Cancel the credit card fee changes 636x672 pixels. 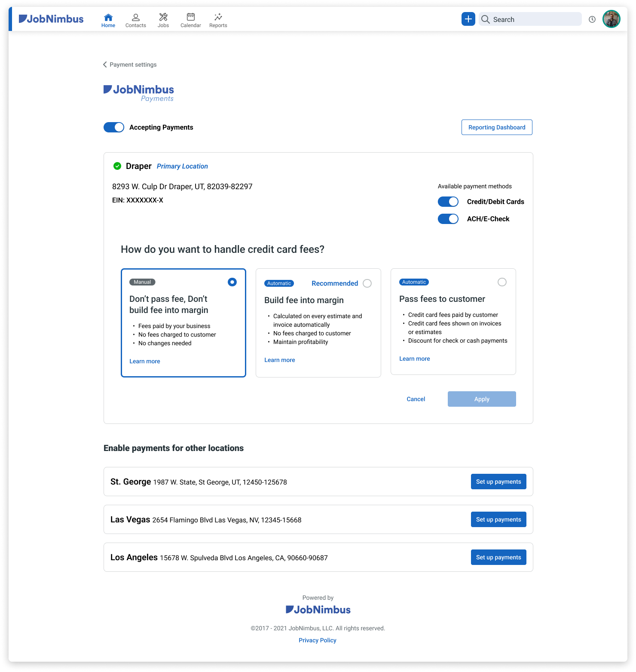(416, 399)
